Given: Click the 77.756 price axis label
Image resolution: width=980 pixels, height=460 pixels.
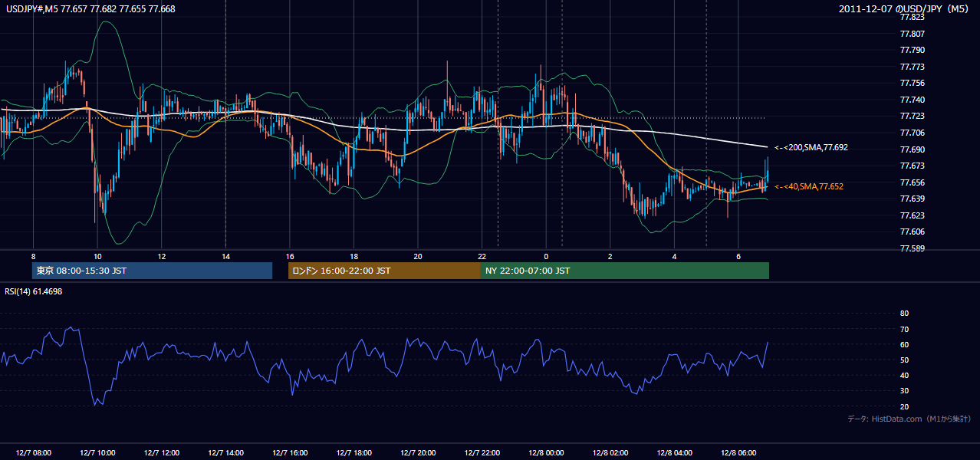Looking at the screenshot, I should click(911, 83).
